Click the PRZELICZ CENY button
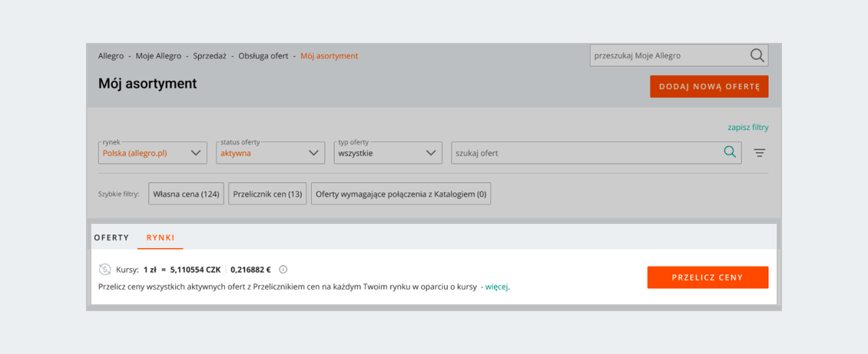The image size is (868, 354). tap(707, 277)
